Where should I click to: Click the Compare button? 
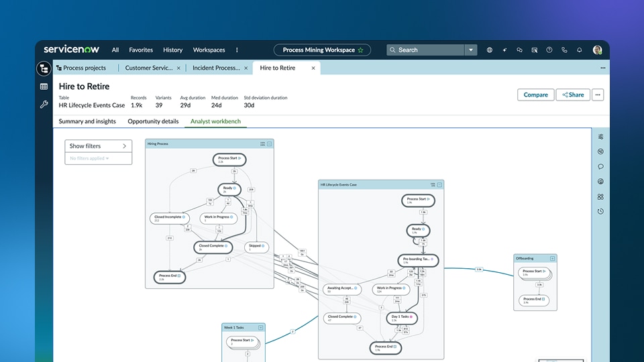pos(535,95)
